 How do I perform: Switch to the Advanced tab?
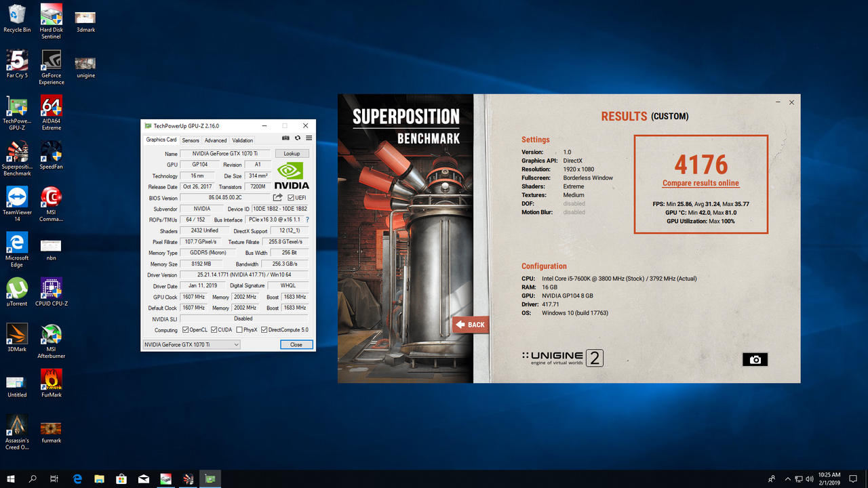[x=216, y=140]
